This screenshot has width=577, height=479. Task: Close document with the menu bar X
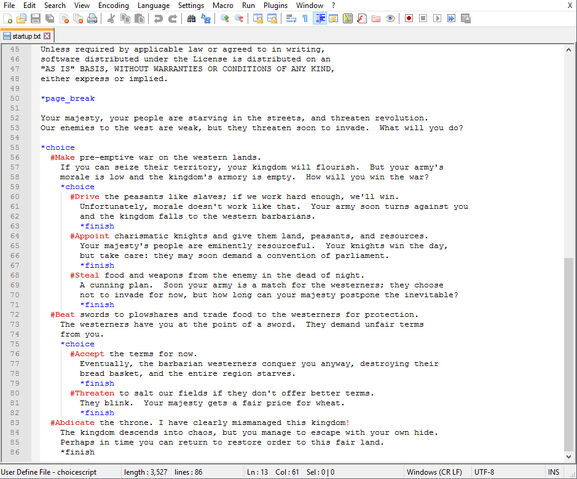click(569, 5)
